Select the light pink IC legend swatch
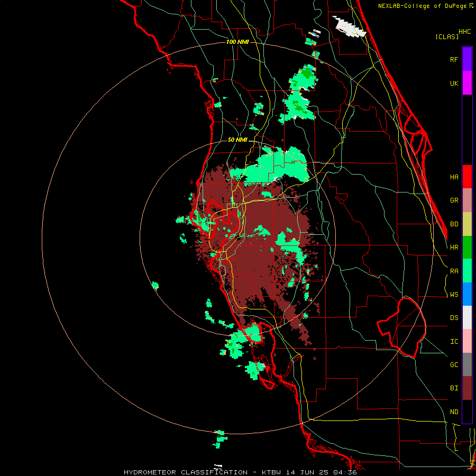This screenshot has width=476, height=476. pos(467,341)
